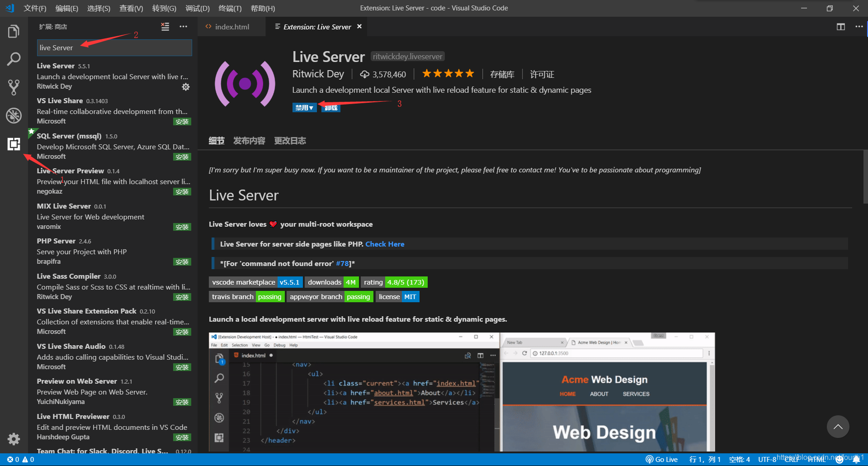The image size is (868, 466).
Task: Click the VS Code logo in title bar
Action: pos(10,8)
